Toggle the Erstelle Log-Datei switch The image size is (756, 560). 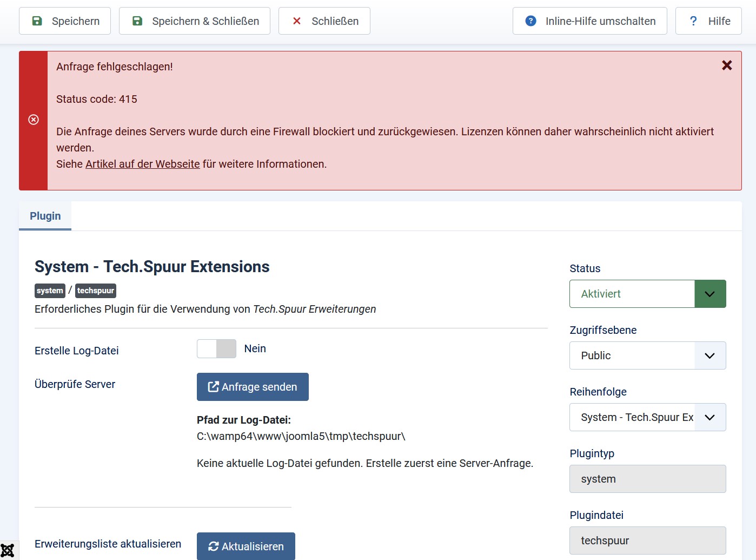tap(216, 349)
